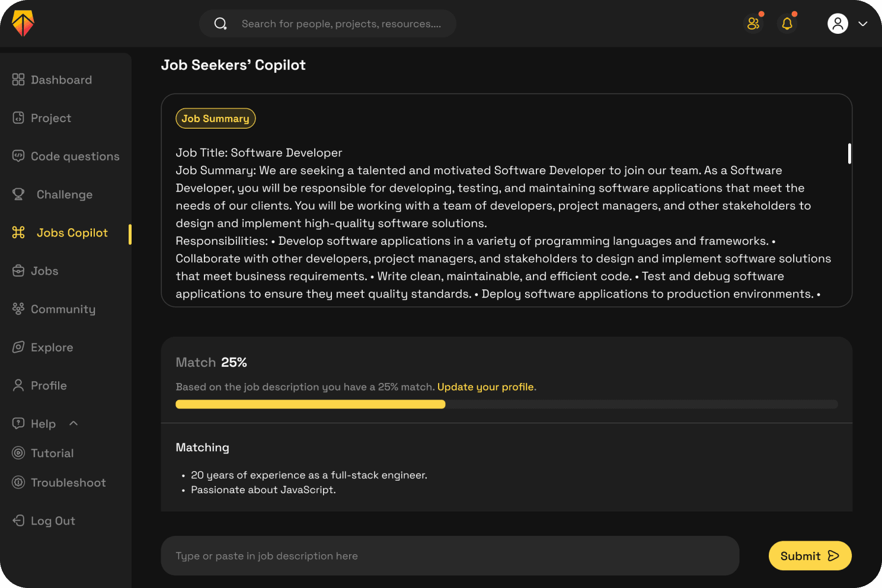
Task: Click the app logo in the top left
Action: click(x=23, y=24)
